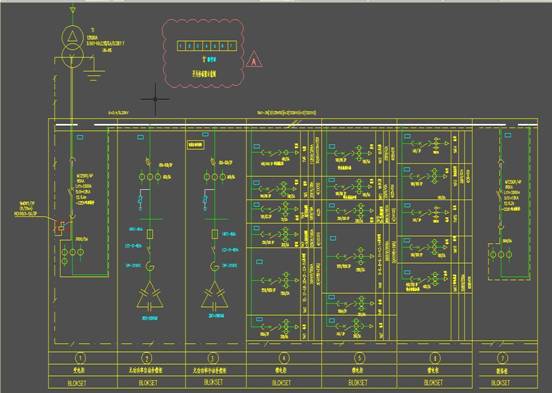Image resolution: width=552 pixels, height=393 pixels.
Task: Select the capacitor delta symbol in column 3
Action: [214, 296]
